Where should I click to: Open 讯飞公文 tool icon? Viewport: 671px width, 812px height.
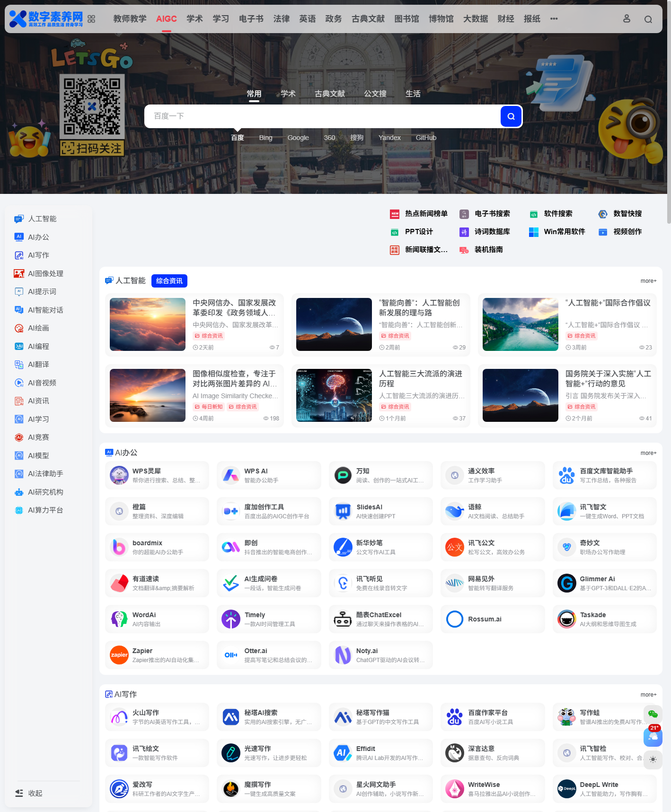point(455,547)
